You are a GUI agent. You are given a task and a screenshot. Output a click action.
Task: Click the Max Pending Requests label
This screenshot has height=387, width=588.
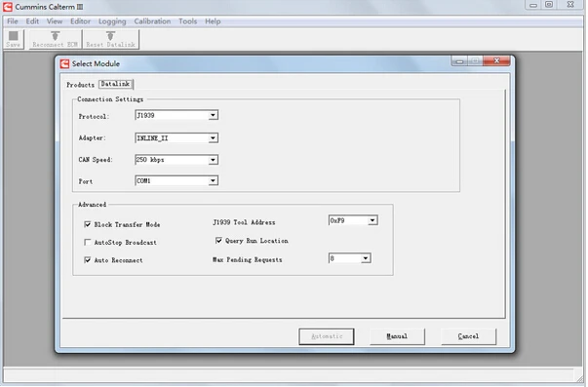[x=247, y=259]
